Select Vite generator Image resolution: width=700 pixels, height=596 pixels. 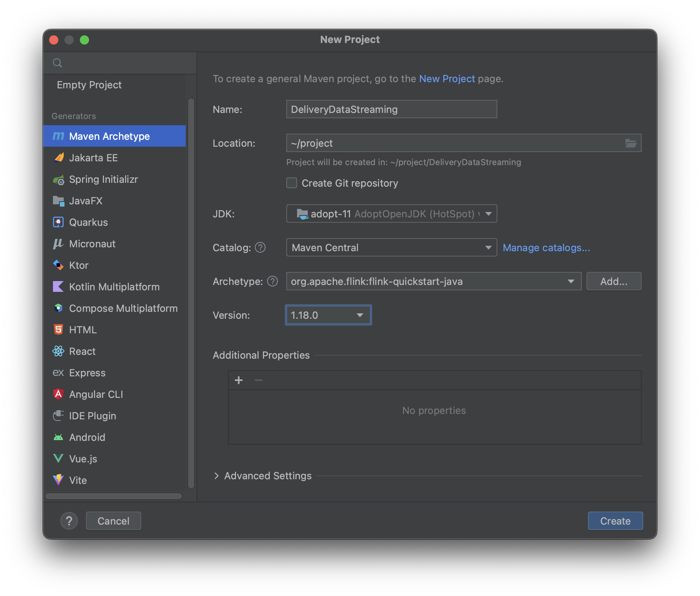coord(114,480)
